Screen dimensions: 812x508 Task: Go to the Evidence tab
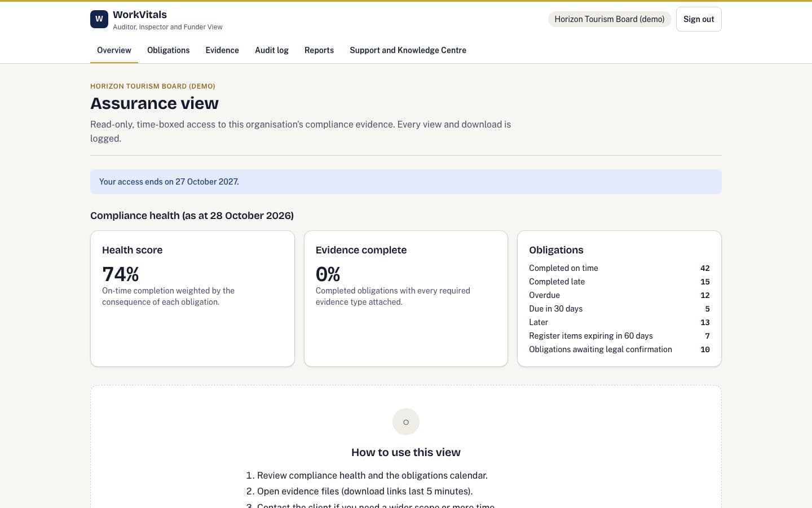tap(222, 50)
